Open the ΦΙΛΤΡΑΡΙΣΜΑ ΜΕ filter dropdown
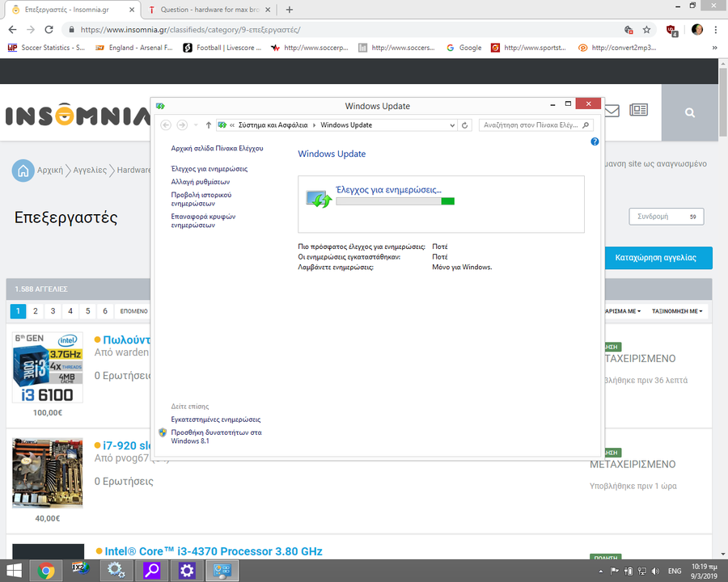 (622, 311)
